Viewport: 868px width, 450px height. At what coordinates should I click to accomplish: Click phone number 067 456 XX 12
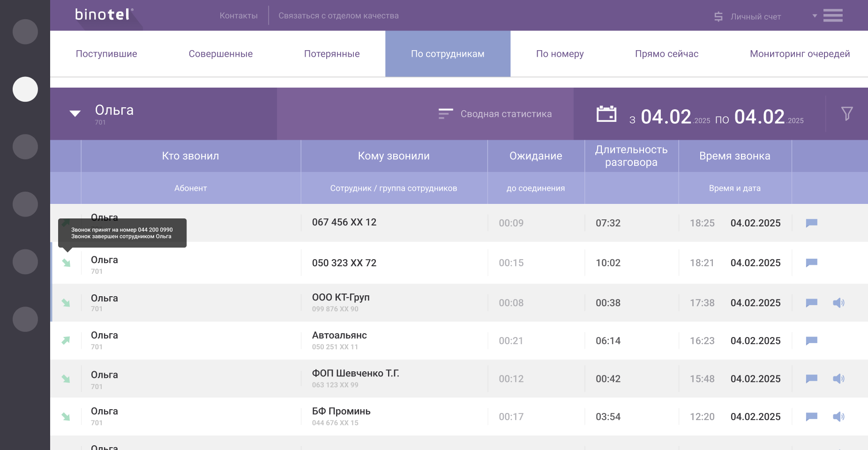[344, 222]
